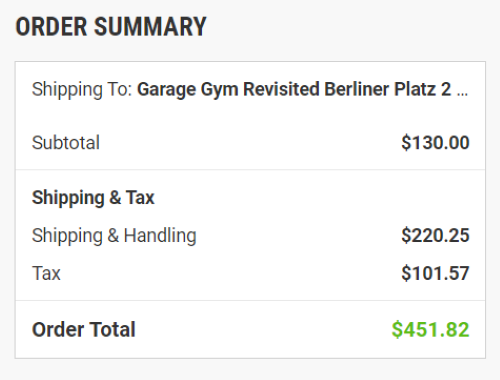Click the Order Total row
500x380 pixels.
point(250,330)
